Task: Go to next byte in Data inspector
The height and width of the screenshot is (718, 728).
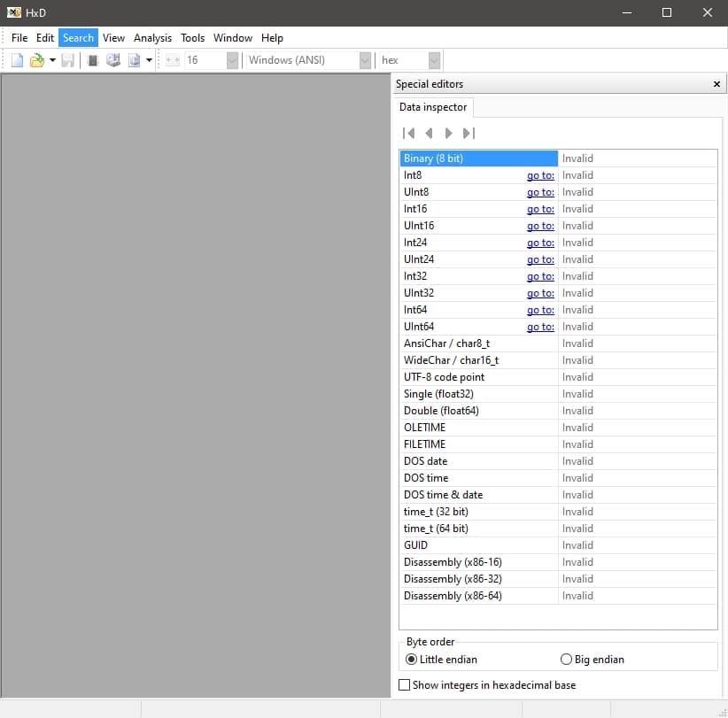Action: pos(448,133)
